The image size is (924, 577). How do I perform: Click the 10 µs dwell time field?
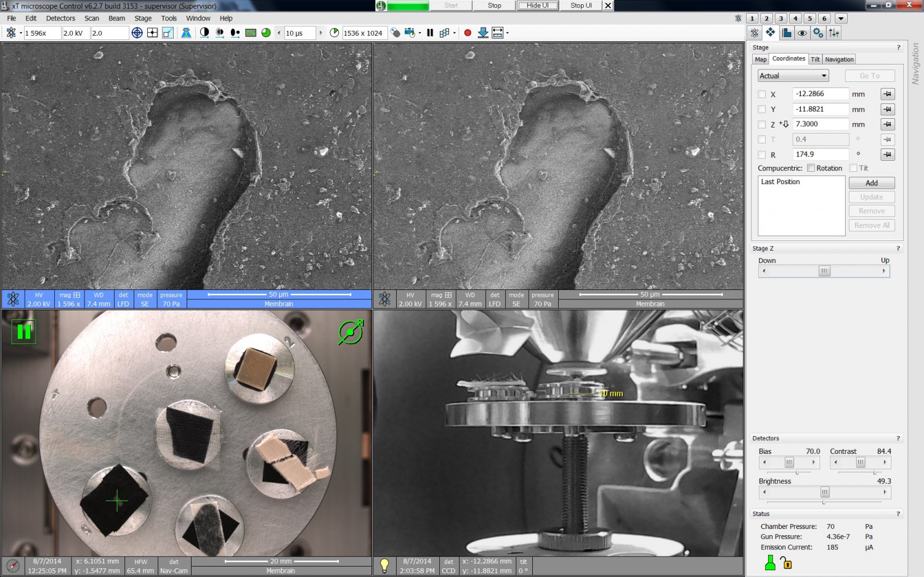pyautogui.click(x=300, y=33)
